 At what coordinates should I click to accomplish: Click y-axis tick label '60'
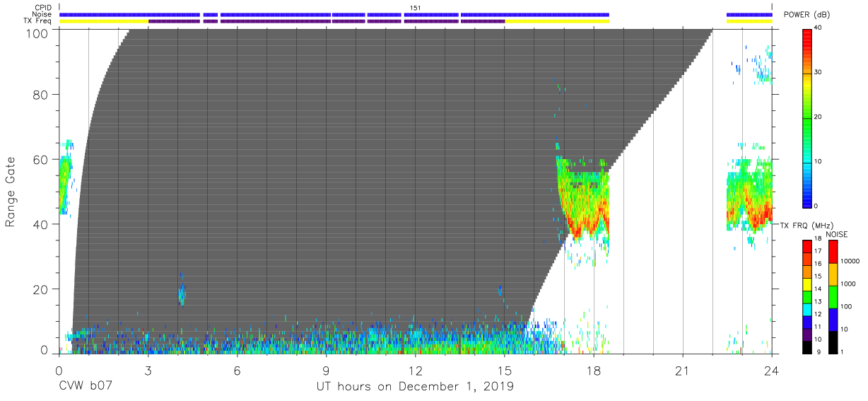(x=42, y=159)
